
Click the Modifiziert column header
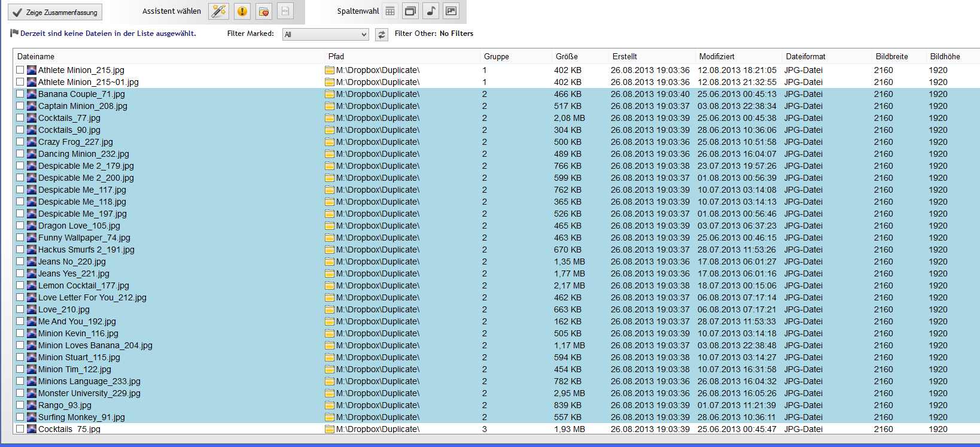pos(717,56)
